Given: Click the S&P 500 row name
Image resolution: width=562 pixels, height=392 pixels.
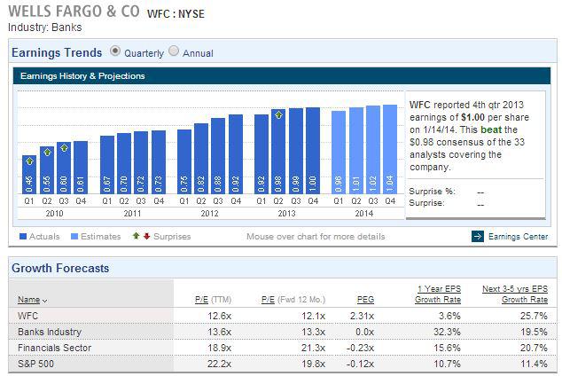Looking at the screenshot, I should pyautogui.click(x=35, y=364).
